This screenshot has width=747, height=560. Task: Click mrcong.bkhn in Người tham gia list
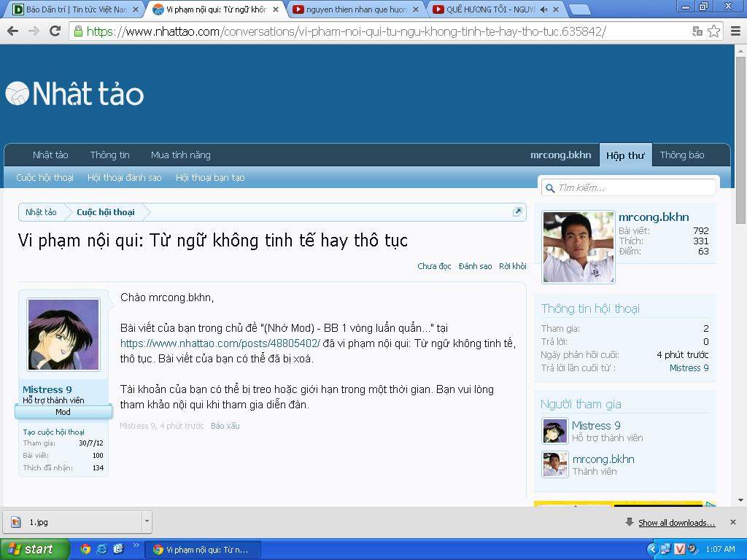pos(603,459)
